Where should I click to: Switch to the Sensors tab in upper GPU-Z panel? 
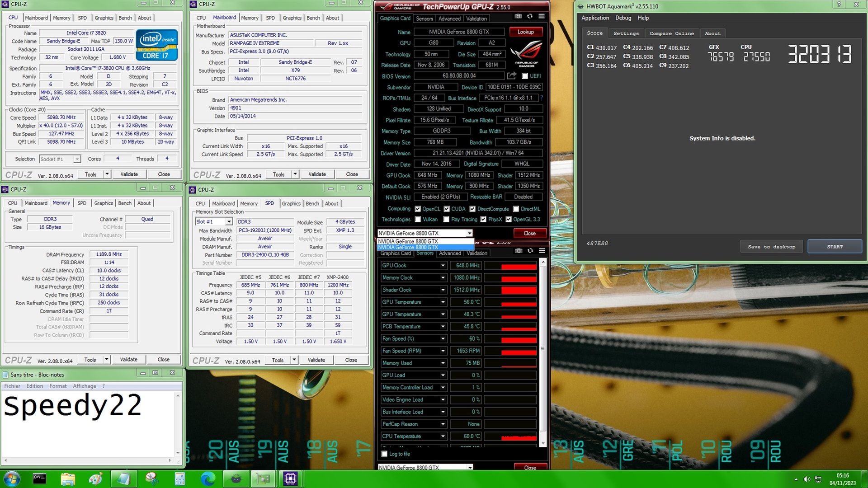tap(425, 19)
